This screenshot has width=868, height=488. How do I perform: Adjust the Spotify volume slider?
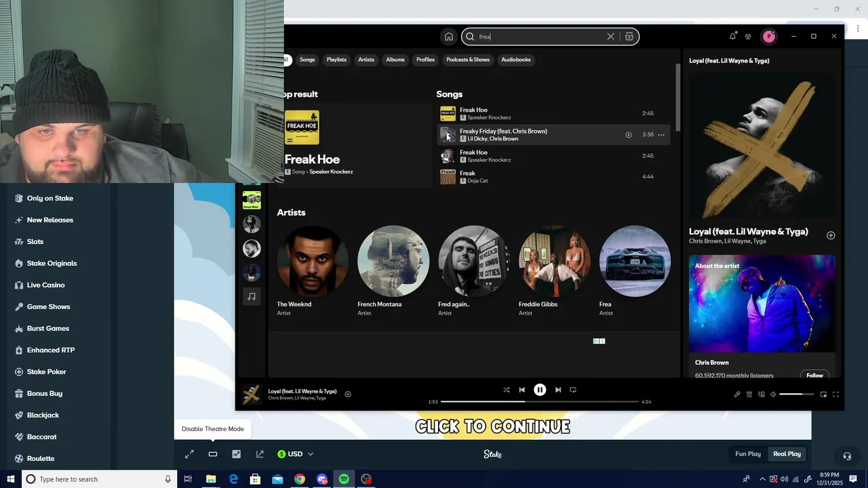(797, 394)
